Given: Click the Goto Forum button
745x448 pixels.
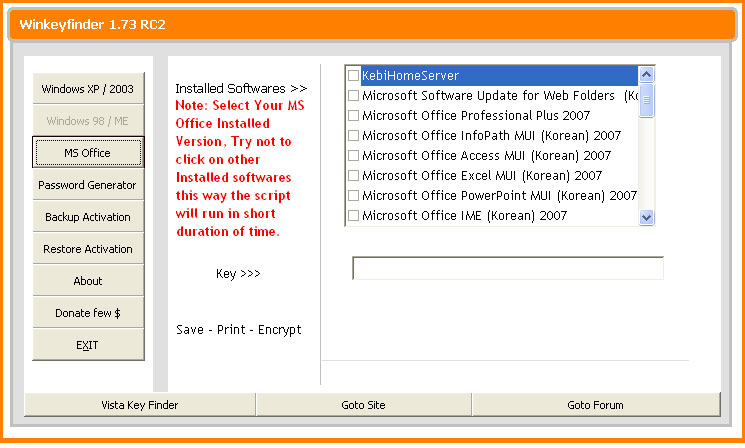Looking at the screenshot, I should [x=596, y=405].
